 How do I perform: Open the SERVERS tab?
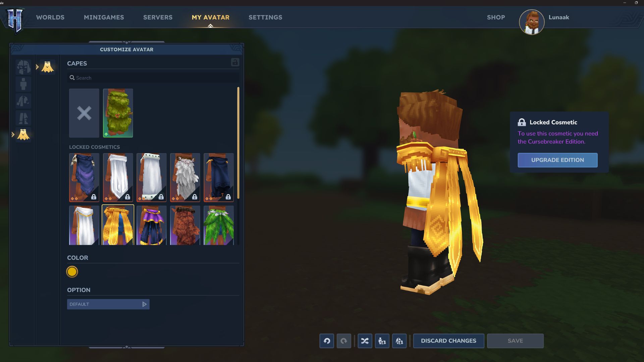pos(158,17)
